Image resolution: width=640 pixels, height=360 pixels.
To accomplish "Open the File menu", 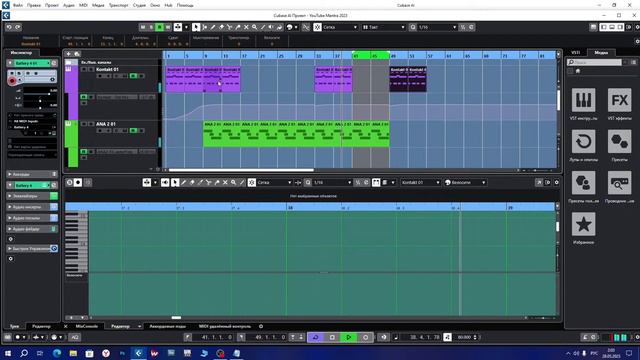I will tap(18, 5).
